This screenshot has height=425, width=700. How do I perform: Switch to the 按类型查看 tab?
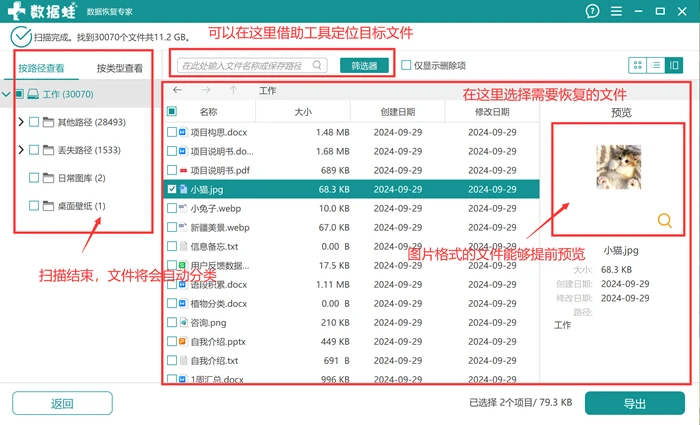[x=120, y=68]
